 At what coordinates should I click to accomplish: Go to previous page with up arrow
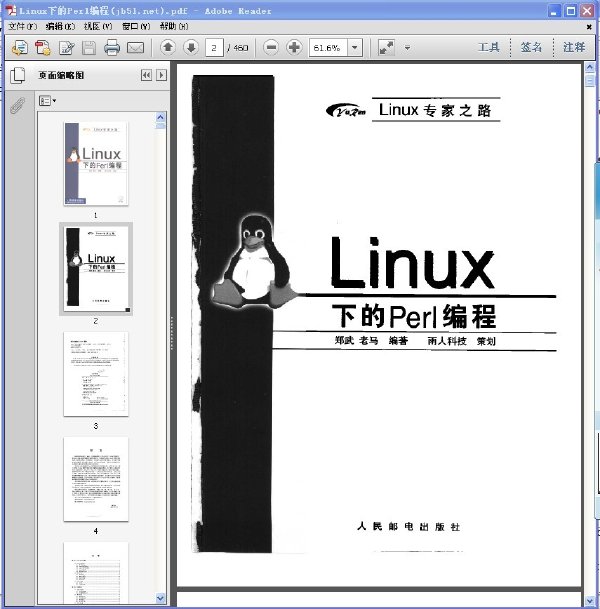168,47
